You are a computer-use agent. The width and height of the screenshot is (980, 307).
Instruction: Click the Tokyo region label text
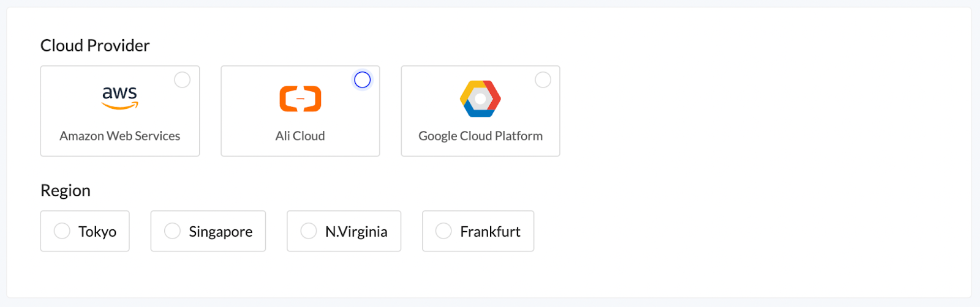97,231
